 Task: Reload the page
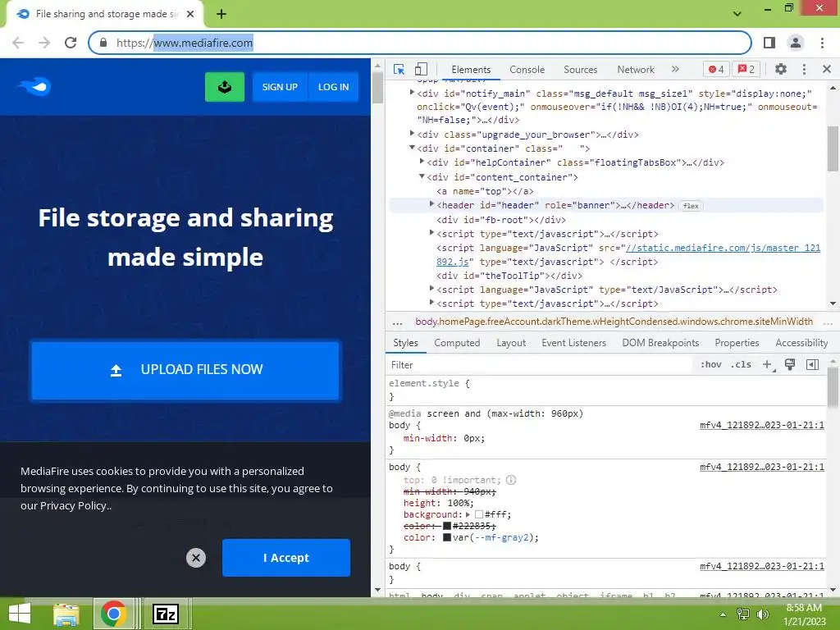71,43
